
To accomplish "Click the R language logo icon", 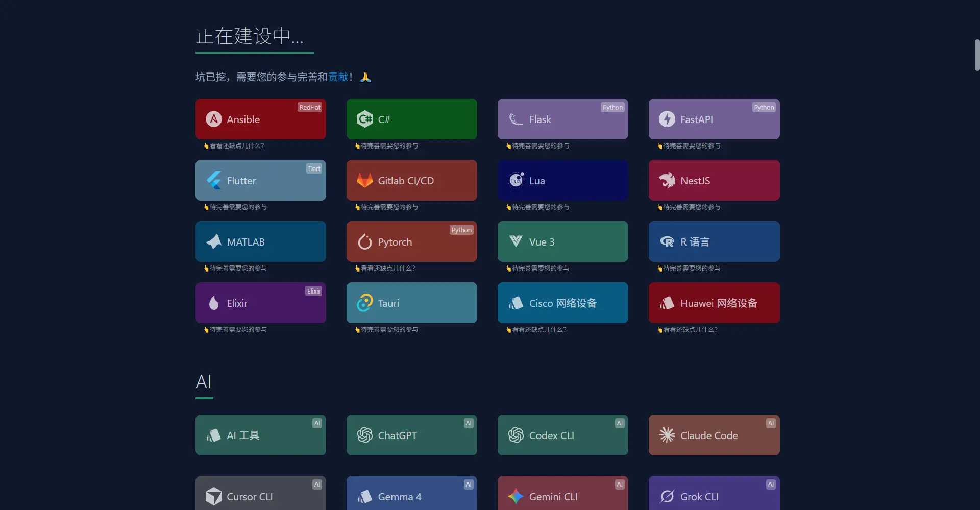I will click(x=667, y=241).
